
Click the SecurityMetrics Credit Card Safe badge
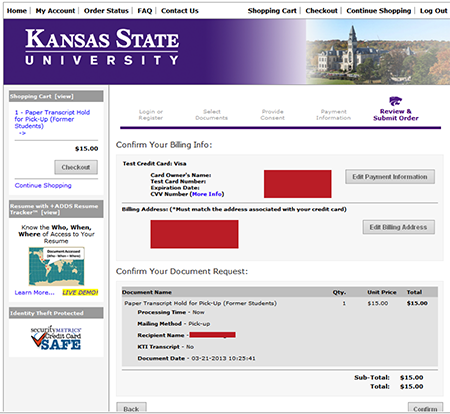(56, 338)
